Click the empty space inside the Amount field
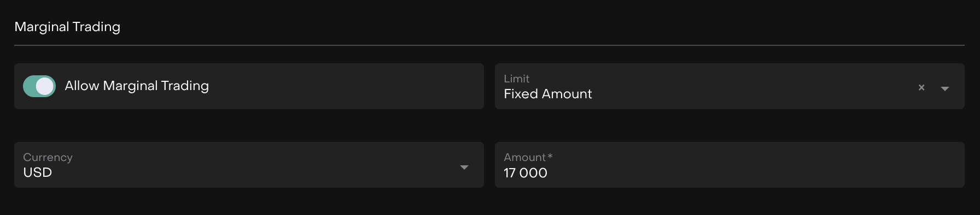Viewport: 980px width, 215px height. [x=755, y=172]
